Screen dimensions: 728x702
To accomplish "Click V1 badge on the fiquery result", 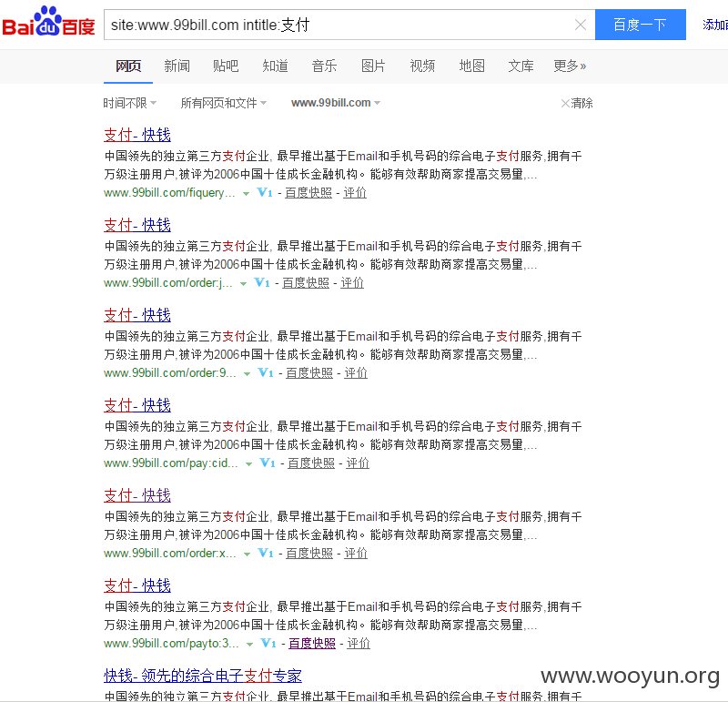I will tap(265, 192).
